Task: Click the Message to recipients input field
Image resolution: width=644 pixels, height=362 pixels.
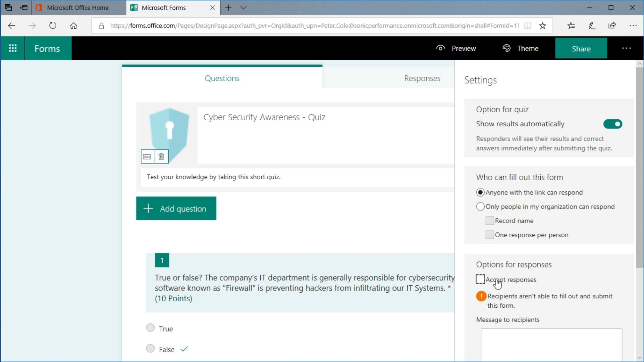Action: click(551, 345)
